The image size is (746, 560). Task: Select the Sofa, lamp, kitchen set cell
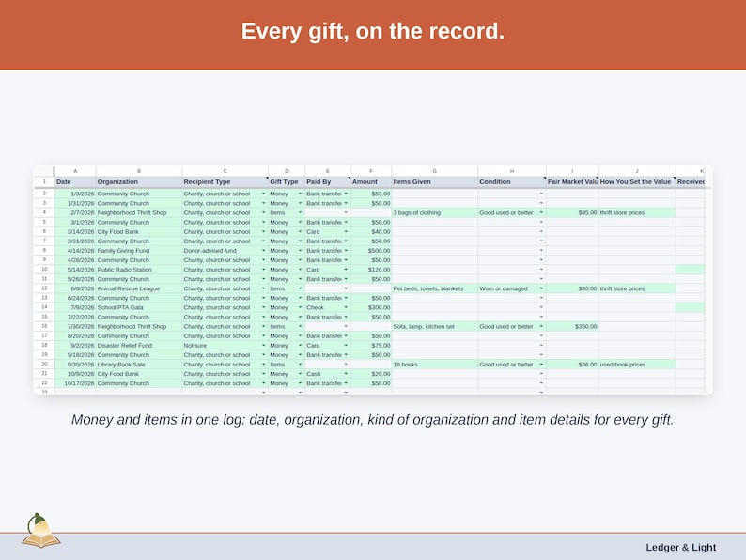tap(434, 326)
